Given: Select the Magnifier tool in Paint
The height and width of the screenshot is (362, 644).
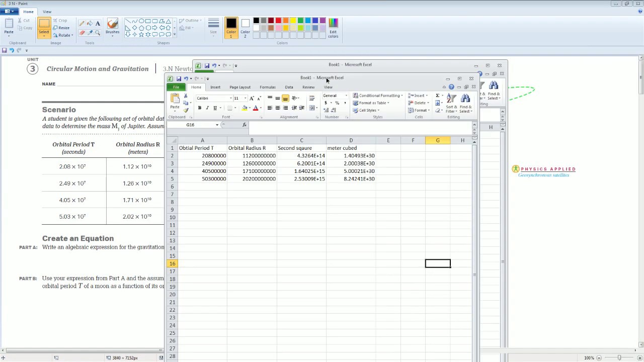Looking at the screenshot, I should point(98,33).
